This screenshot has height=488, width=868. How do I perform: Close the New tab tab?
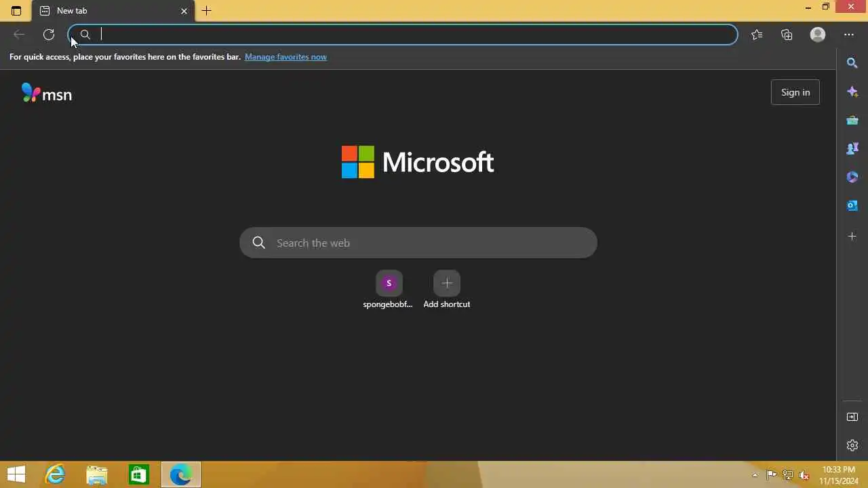coord(184,11)
